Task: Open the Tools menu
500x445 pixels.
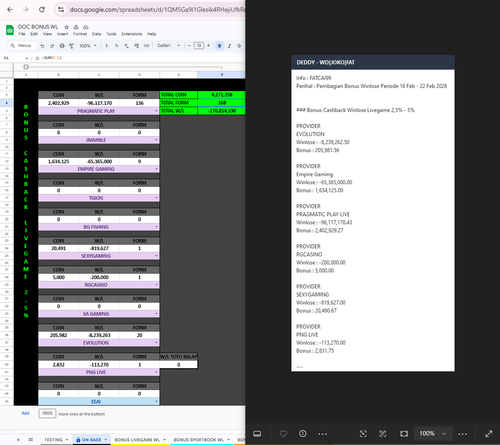Action: [x=111, y=34]
